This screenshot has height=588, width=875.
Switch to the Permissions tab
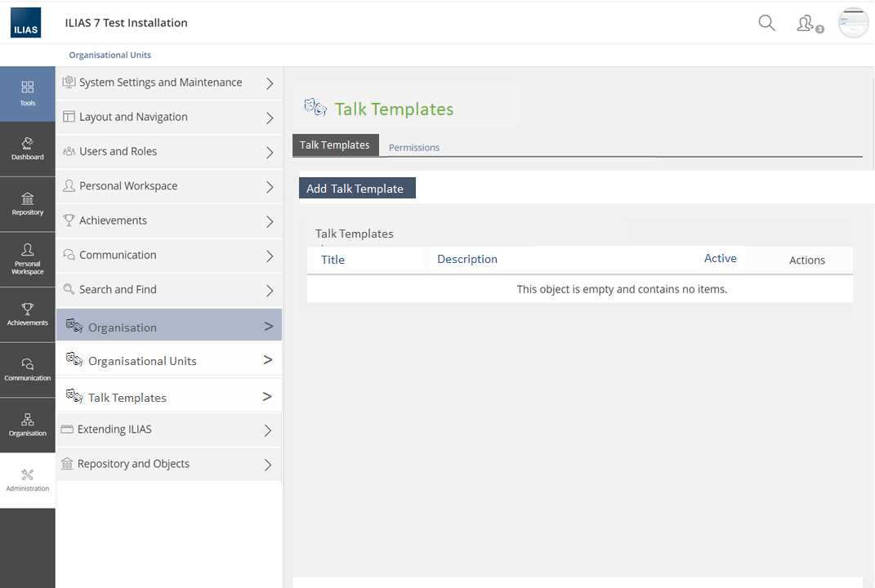[x=413, y=148]
